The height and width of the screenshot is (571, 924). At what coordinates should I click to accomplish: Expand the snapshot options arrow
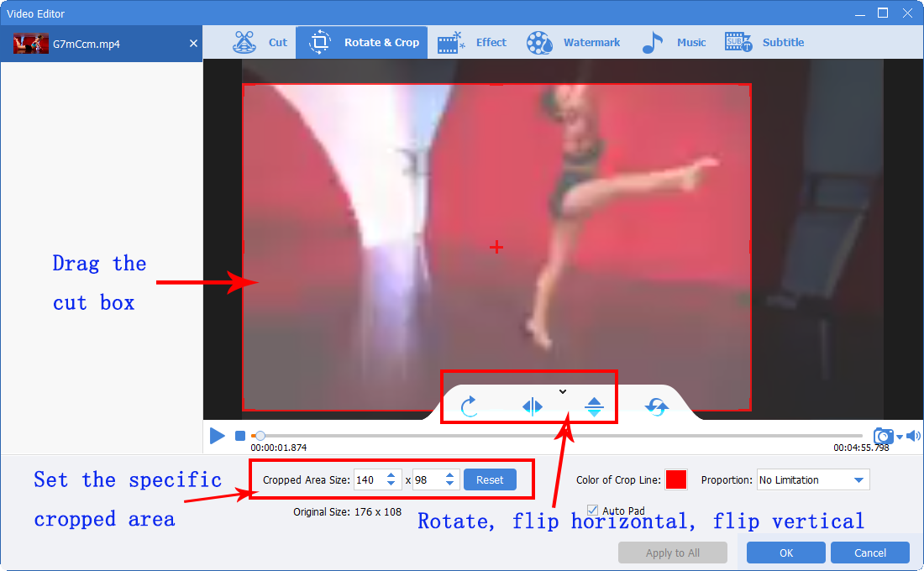tap(900, 437)
